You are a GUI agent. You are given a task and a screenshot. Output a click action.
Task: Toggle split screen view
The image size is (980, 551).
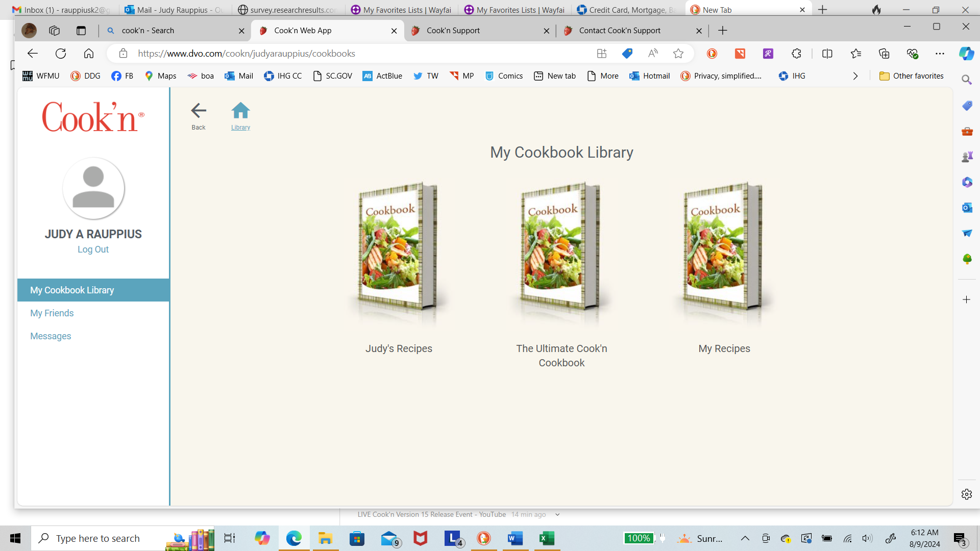pos(827,54)
